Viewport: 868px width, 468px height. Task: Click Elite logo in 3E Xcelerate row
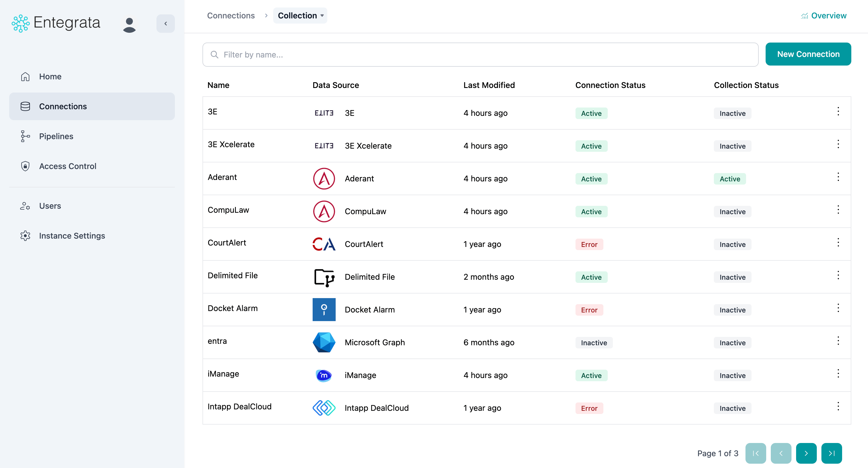(x=324, y=146)
